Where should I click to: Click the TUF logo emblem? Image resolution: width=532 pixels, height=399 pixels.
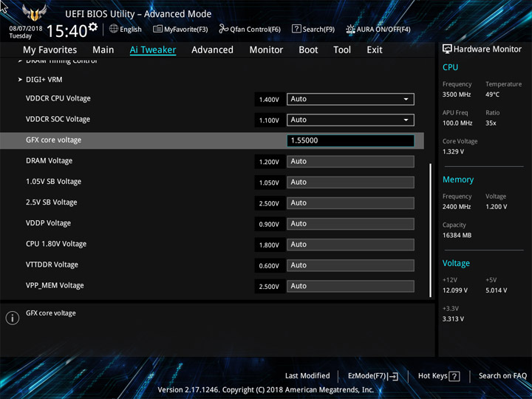tap(34, 13)
